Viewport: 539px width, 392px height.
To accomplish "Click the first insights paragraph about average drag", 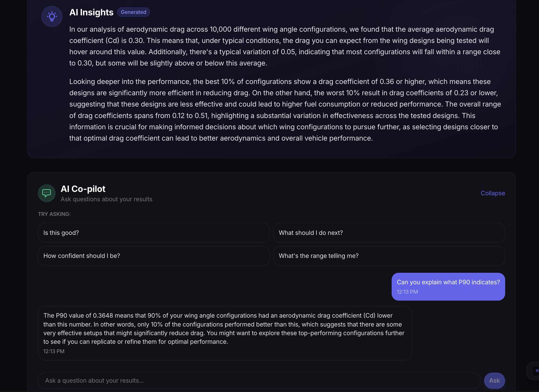I will (x=285, y=46).
